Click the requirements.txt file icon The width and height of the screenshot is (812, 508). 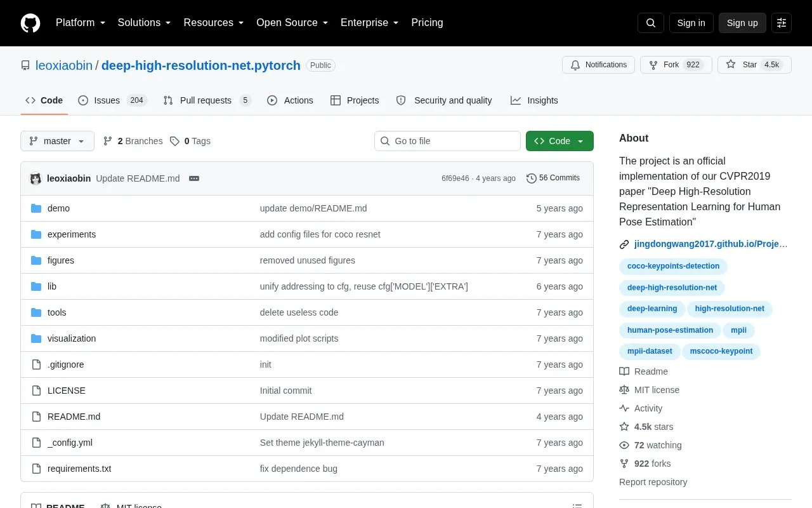36,469
